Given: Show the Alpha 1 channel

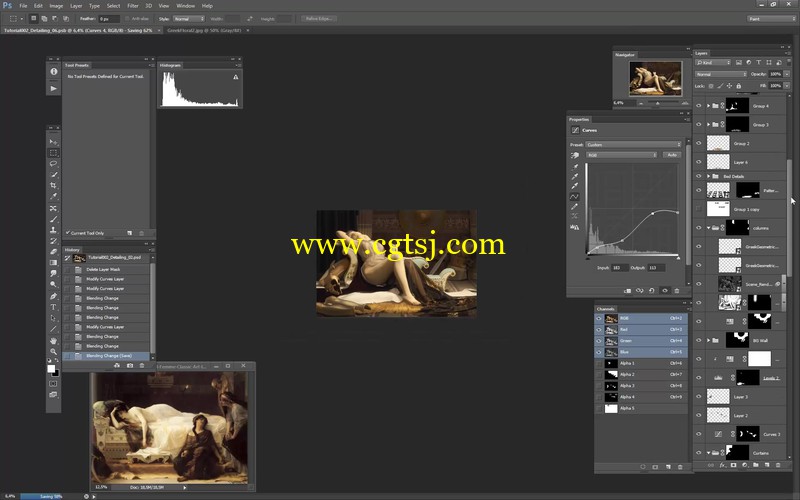Looking at the screenshot, I should click(599, 363).
